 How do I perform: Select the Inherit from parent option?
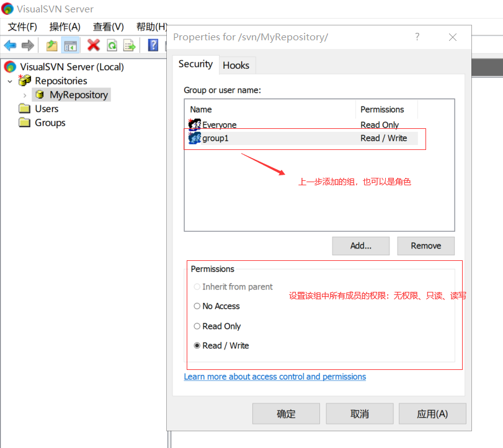coord(233,287)
